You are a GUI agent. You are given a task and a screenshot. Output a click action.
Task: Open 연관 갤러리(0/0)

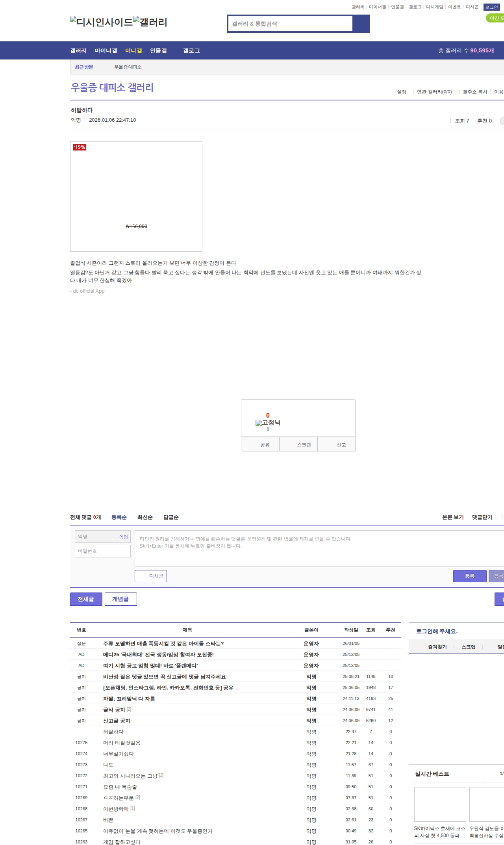434,92
